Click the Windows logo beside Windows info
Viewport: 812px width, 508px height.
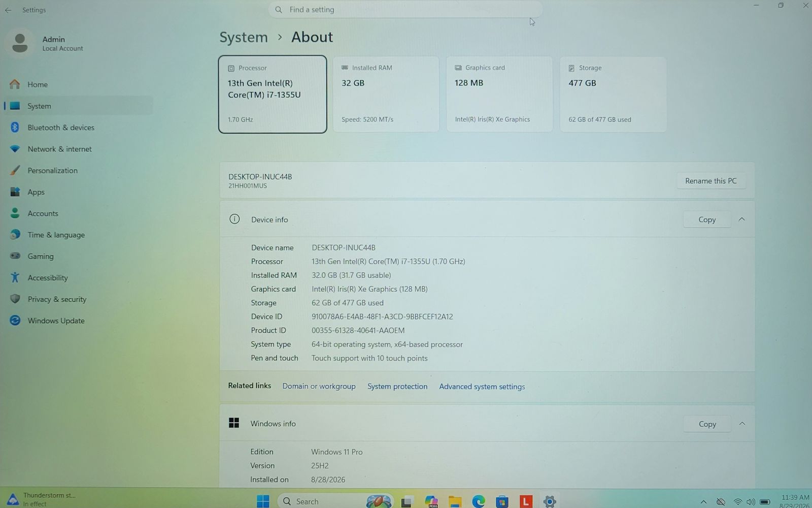(234, 423)
